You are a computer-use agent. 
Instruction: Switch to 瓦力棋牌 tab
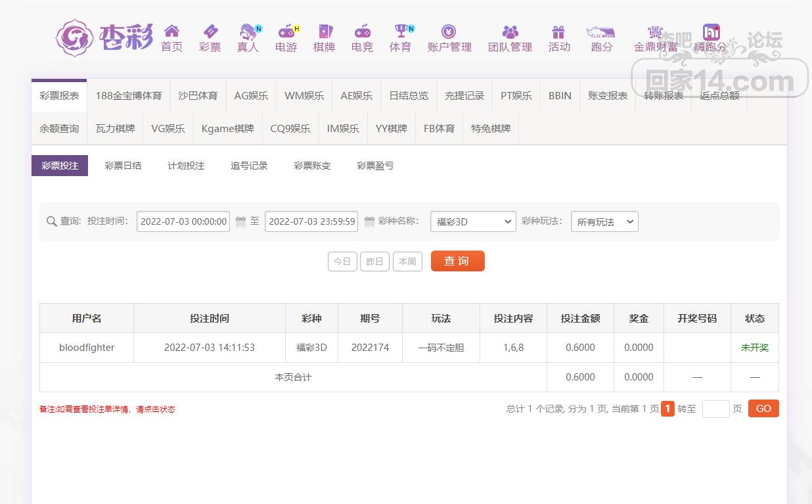pyautogui.click(x=115, y=128)
